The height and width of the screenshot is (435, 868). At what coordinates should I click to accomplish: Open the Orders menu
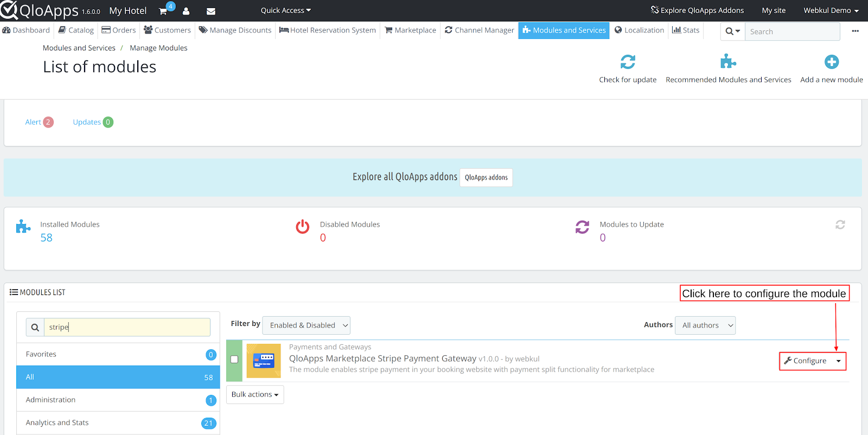point(119,30)
